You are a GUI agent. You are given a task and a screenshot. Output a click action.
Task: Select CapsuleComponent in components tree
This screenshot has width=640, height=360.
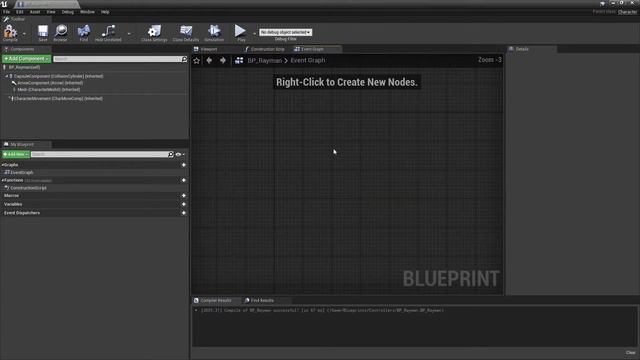pos(58,76)
